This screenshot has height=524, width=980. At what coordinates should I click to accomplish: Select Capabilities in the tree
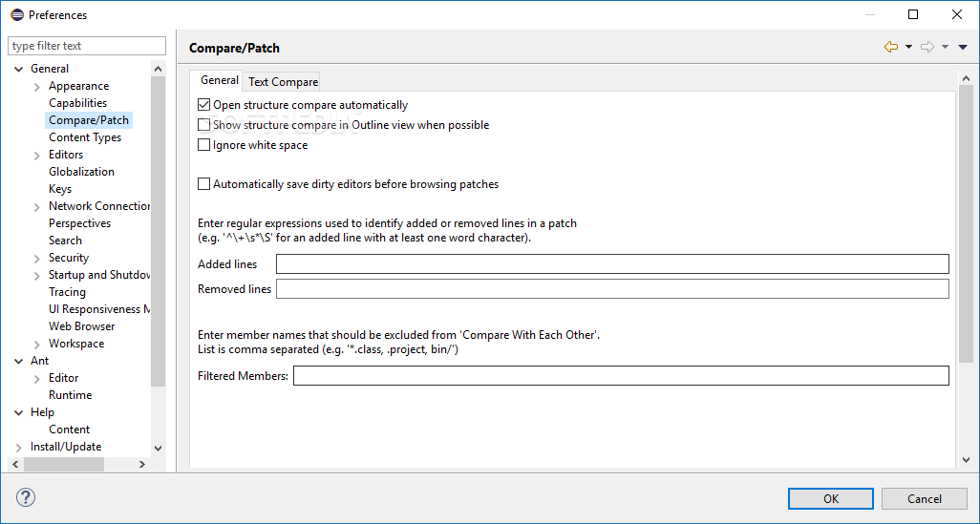tap(77, 103)
